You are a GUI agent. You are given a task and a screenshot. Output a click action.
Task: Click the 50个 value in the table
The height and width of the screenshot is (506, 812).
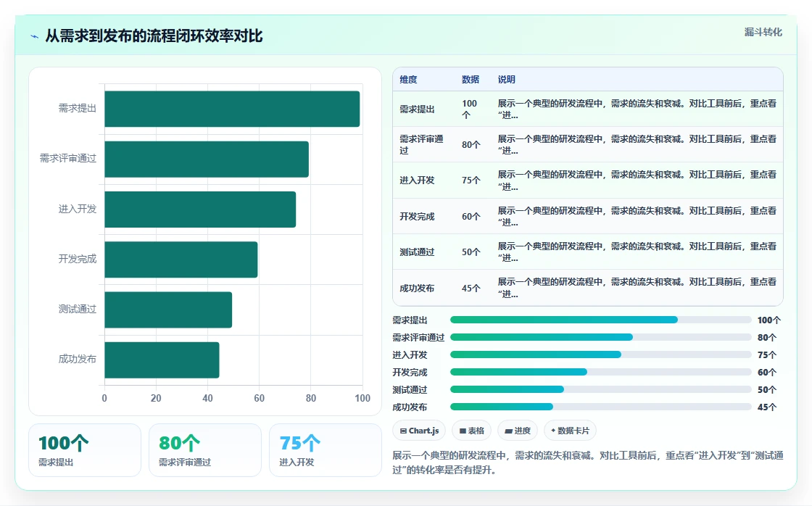471,252
